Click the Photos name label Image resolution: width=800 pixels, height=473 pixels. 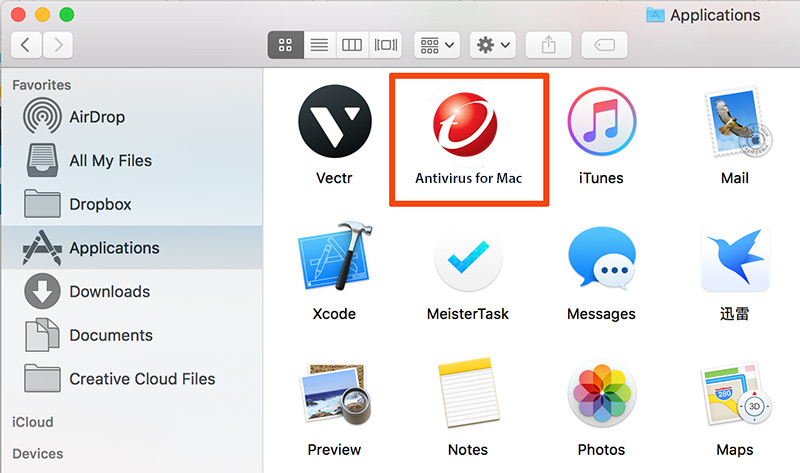[x=602, y=450]
